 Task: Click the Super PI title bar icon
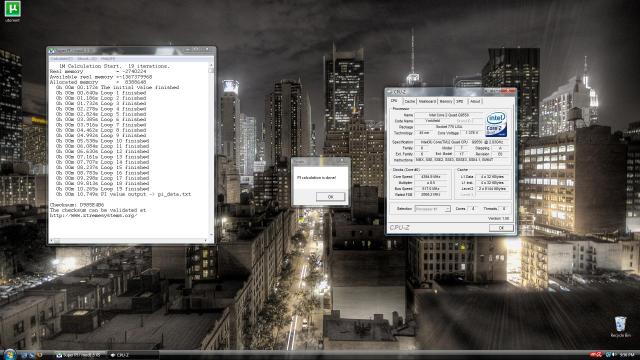click(51, 51)
